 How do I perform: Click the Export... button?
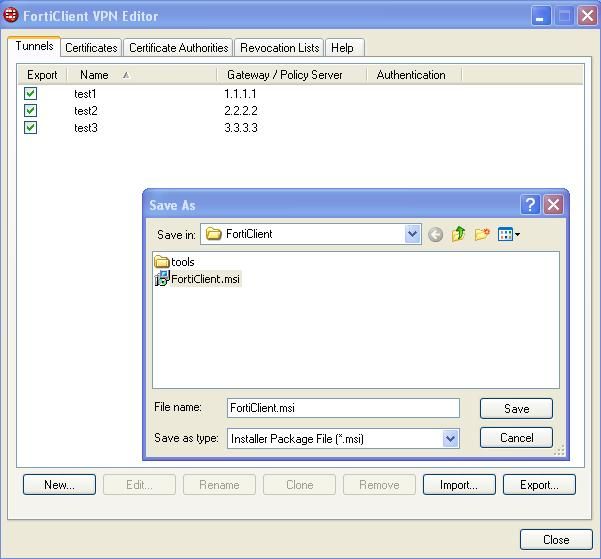pos(539,485)
